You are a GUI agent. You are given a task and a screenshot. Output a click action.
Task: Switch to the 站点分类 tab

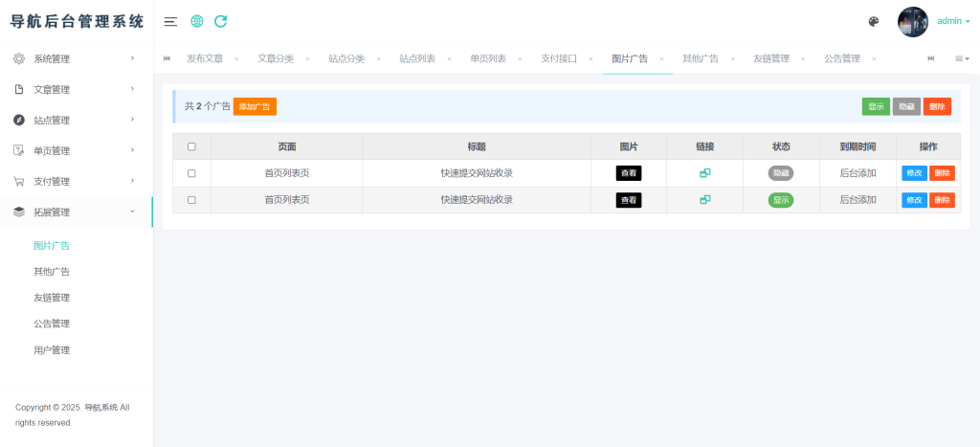click(346, 58)
